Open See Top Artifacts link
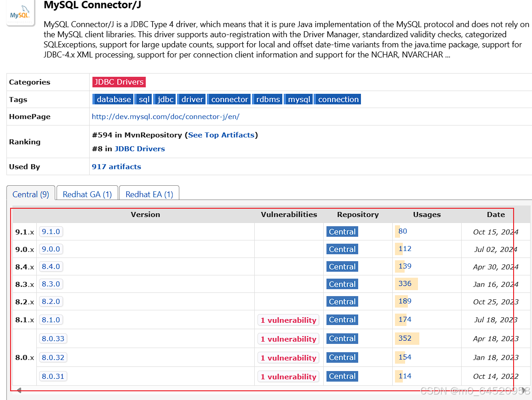The width and height of the screenshot is (532, 400). (221, 135)
